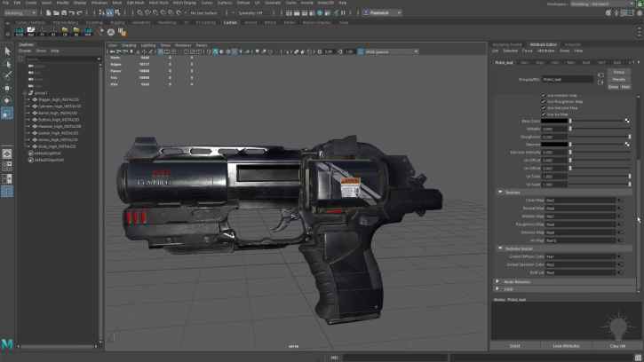Activate the Move tool in toolbox

tap(7, 89)
